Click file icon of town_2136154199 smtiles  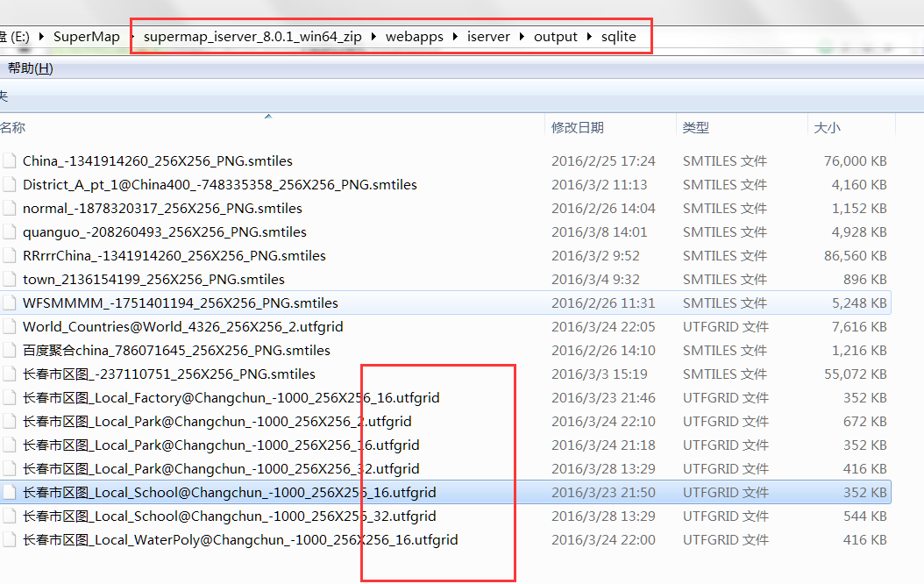pyautogui.click(x=9, y=279)
